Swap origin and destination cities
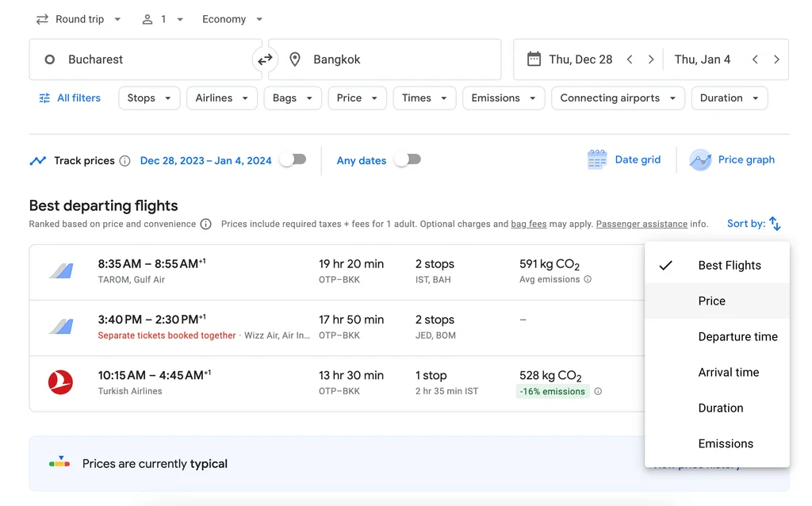The image size is (812, 506). click(265, 59)
